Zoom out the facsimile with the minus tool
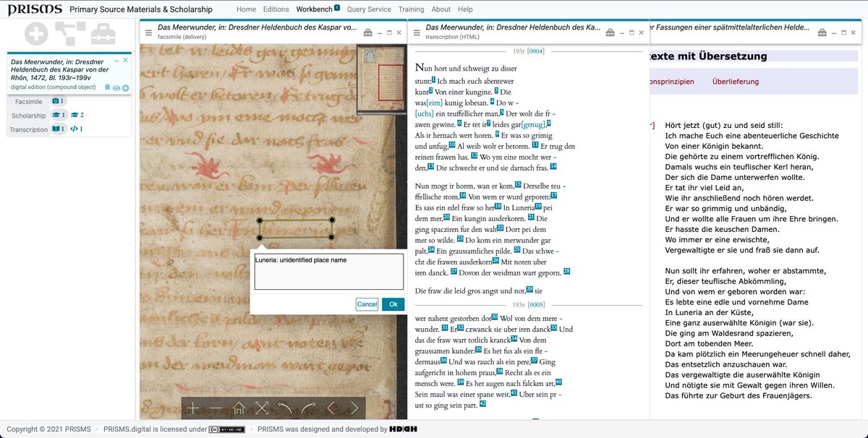This screenshot has height=438, width=868. pos(216,408)
